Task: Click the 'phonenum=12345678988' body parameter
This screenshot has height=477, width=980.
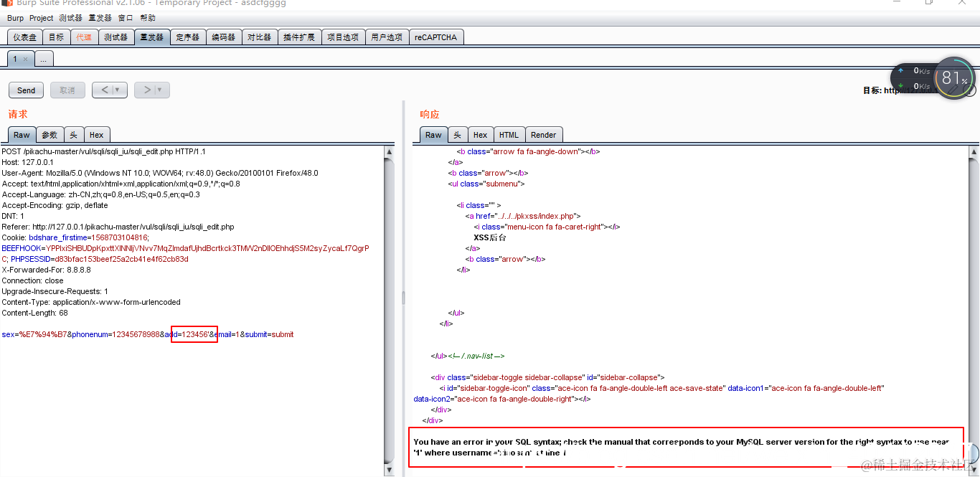Action: 117,334
